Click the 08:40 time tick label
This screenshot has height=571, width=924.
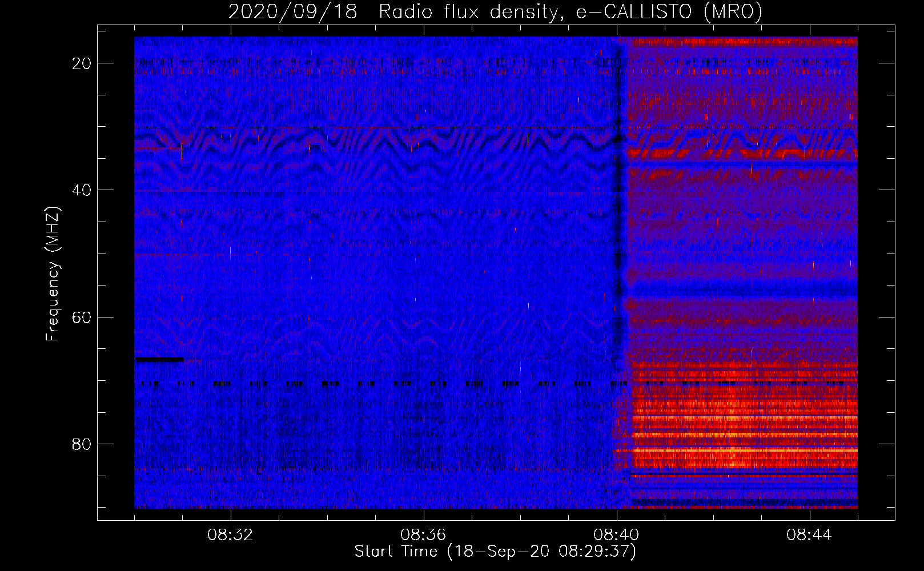pyautogui.click(x=616, y=535)
